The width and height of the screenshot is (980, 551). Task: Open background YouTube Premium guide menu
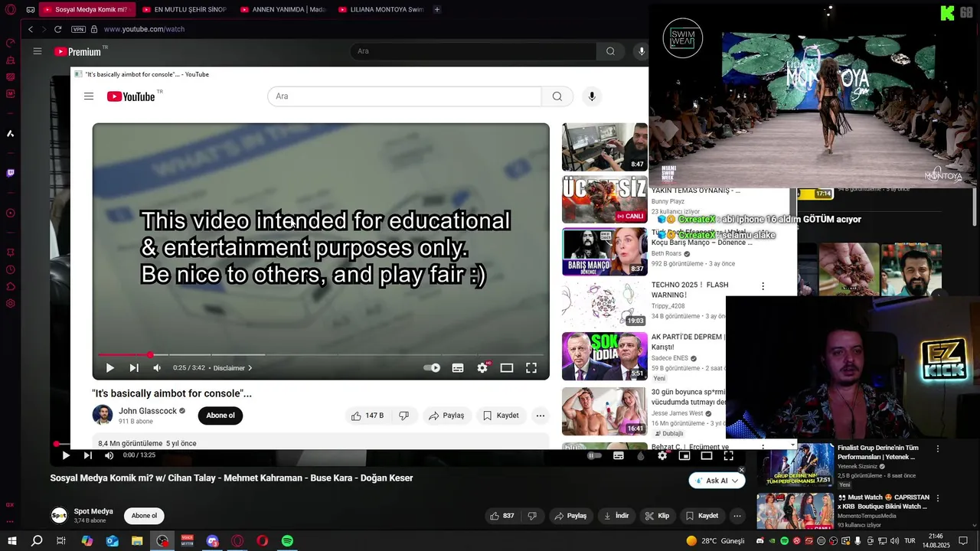[38, 51]
